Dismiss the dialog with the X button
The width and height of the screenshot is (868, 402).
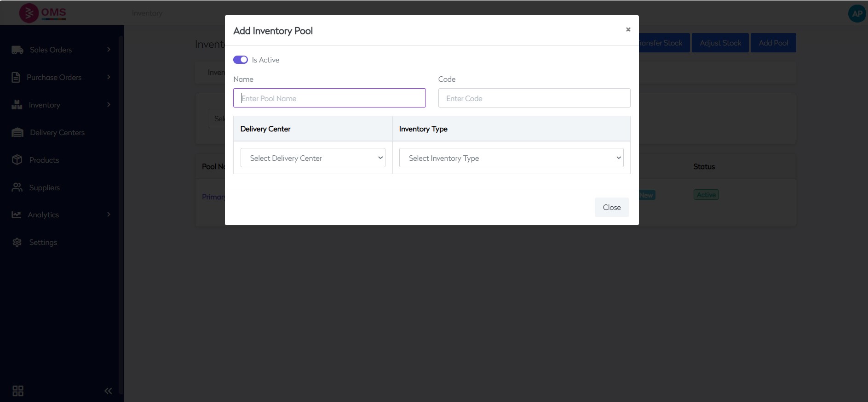point(628,29)
